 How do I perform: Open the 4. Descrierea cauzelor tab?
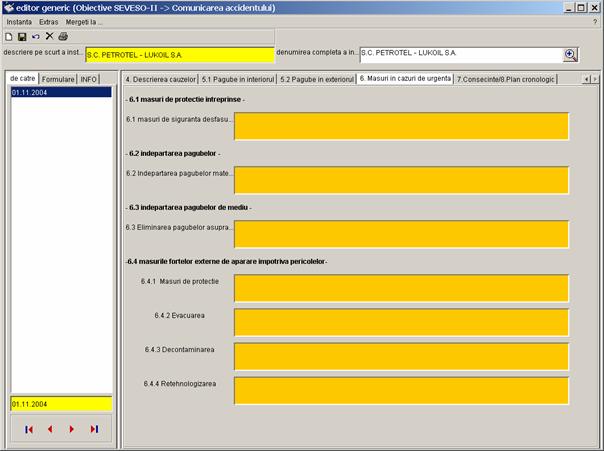pos(160,78)
